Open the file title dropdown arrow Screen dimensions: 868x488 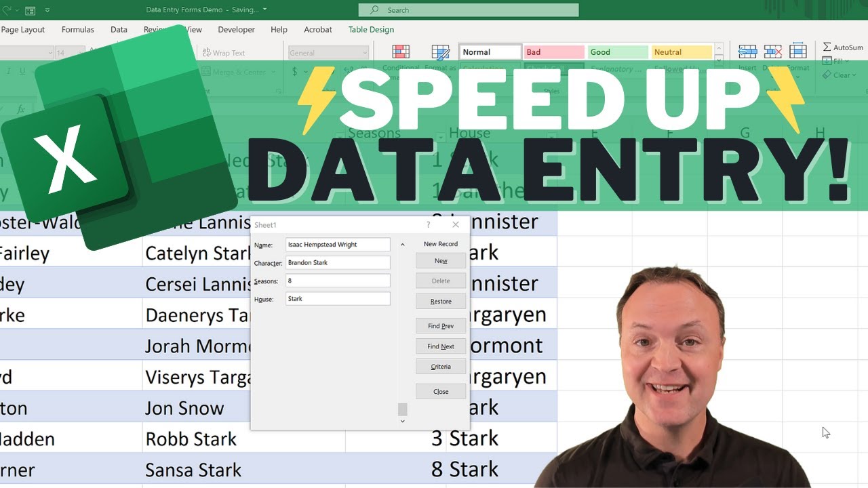click(x=264, y=9)
